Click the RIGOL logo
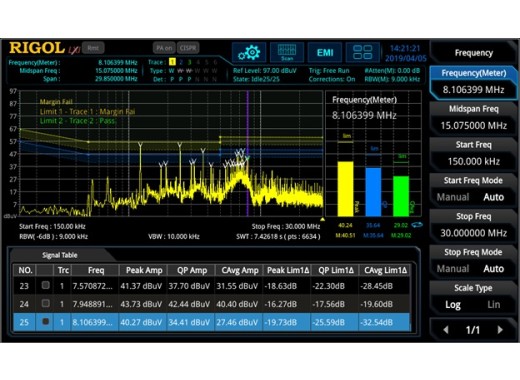The image size is (520, 380). (x=37, y=48)
